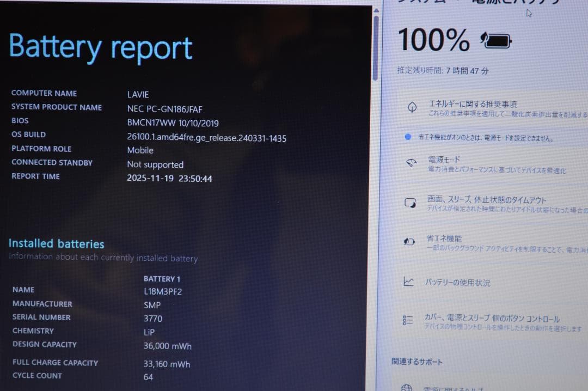Open エネルギーに関する推奨事項 settings row
588x391 pixels.
click(x=490, y=107)
